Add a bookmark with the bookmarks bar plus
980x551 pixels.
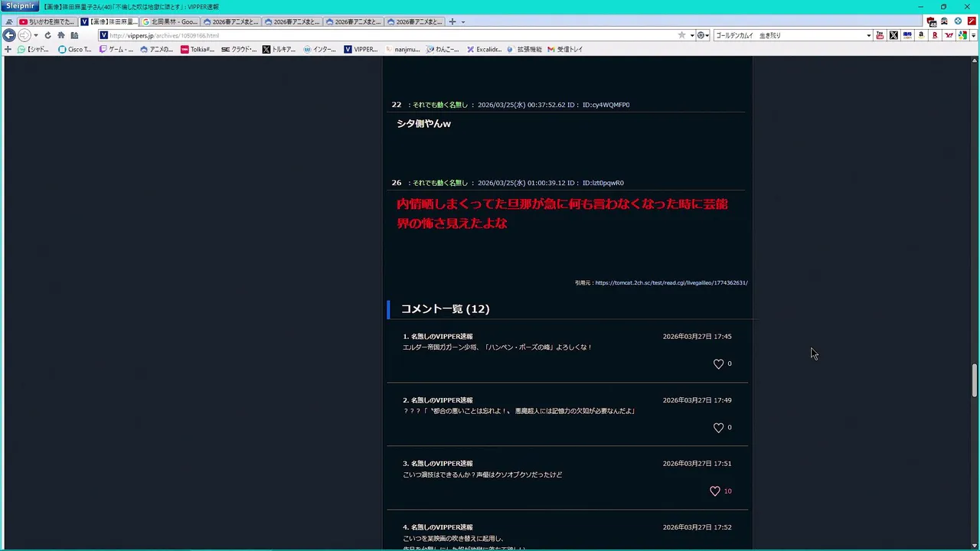(8, 49)
